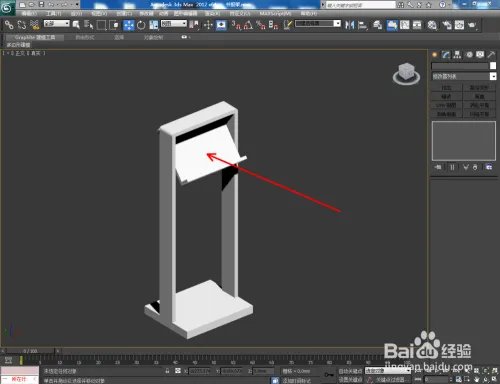Open the Schematic View icon
500x384 pixels.
(x=417, y=25)
